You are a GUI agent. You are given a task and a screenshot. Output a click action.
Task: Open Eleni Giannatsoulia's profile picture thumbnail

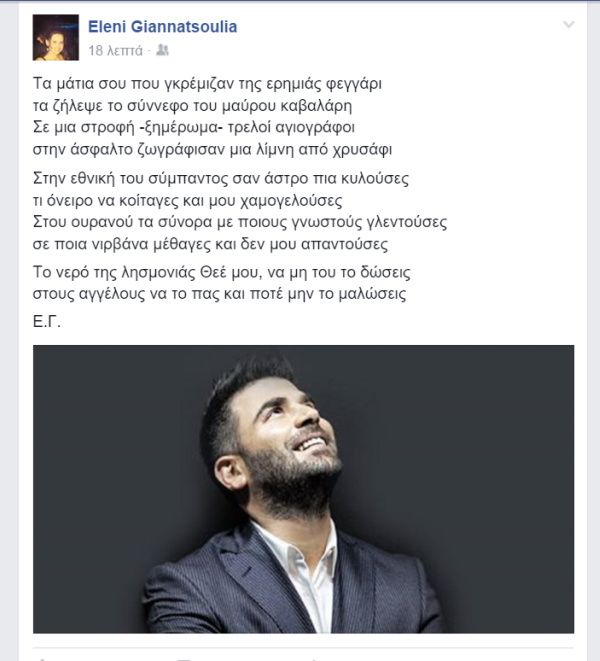[x=56, y=38]
